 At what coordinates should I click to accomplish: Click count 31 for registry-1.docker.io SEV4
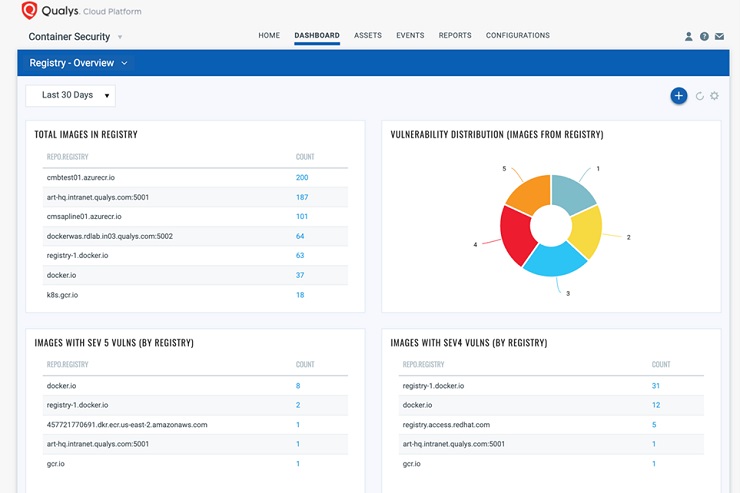tap(655, 386)
